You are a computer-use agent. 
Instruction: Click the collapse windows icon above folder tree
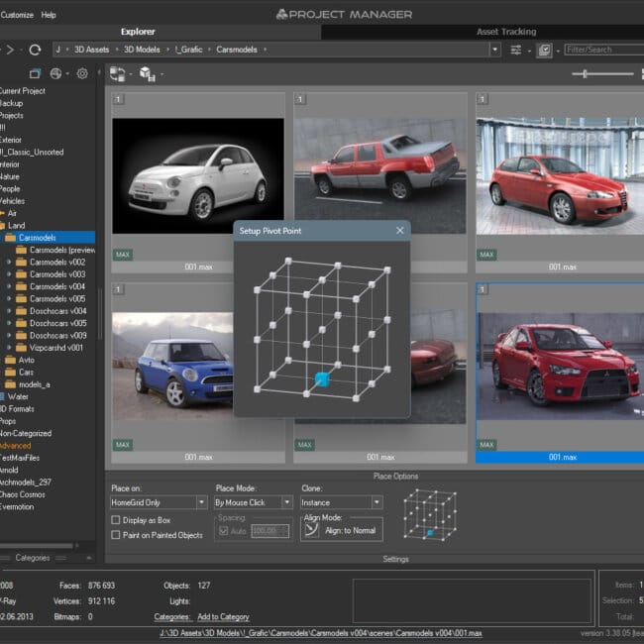35,73
